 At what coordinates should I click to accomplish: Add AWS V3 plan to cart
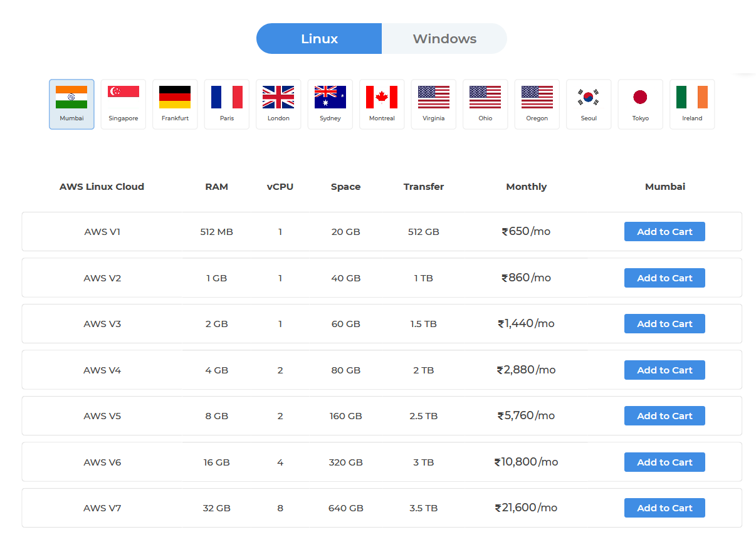point(664,324)
